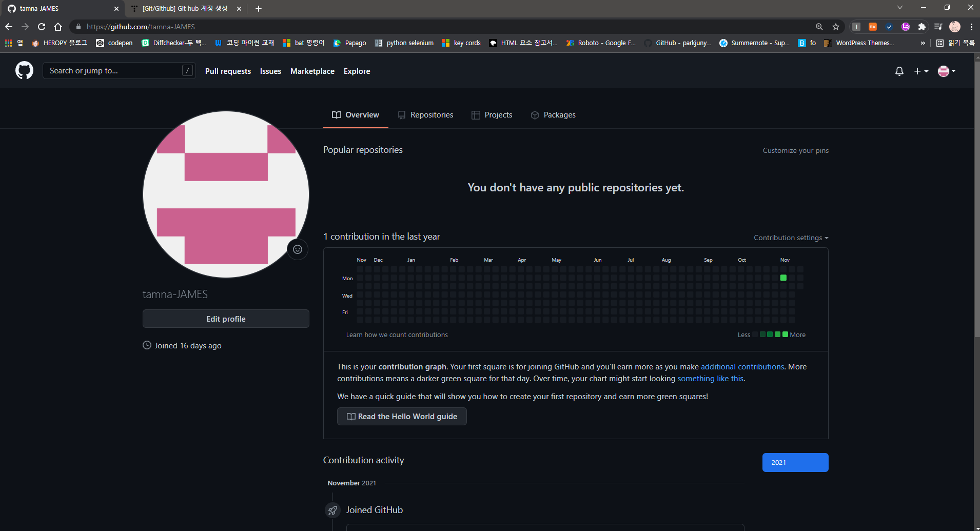This screenshot has width=980, height=531.
Task: Click the profile avatar image
Action: coord(226,194)
